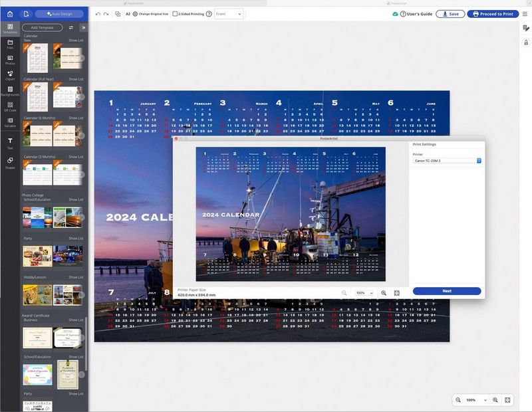Click the Undo icon in the toolbar
Viewport: 532px width, 412px height.
point(96,14)
